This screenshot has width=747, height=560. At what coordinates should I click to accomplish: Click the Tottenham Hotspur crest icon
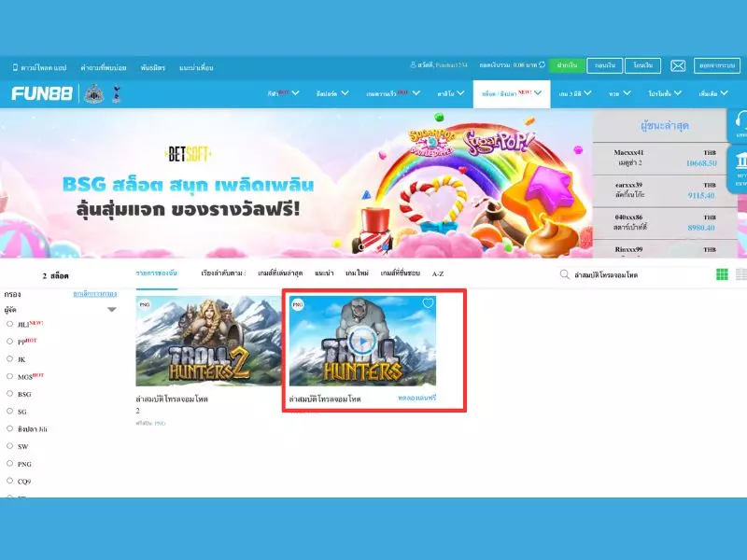click(116, 94)
